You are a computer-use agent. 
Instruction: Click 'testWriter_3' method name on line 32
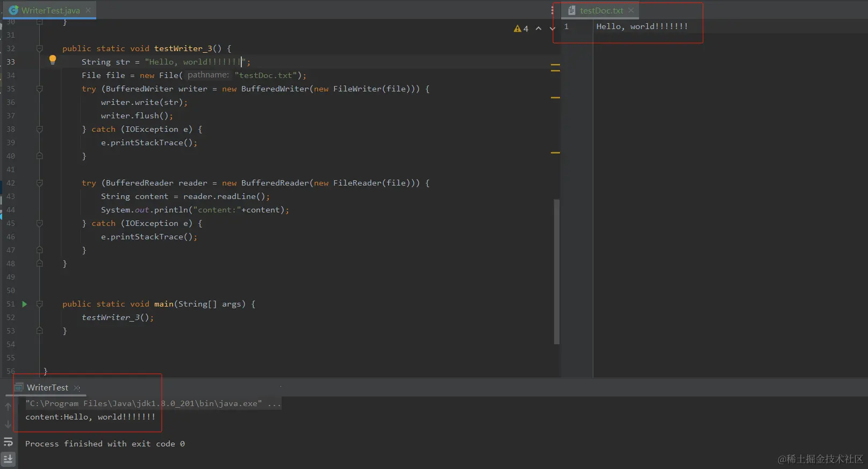coord(183,48)
